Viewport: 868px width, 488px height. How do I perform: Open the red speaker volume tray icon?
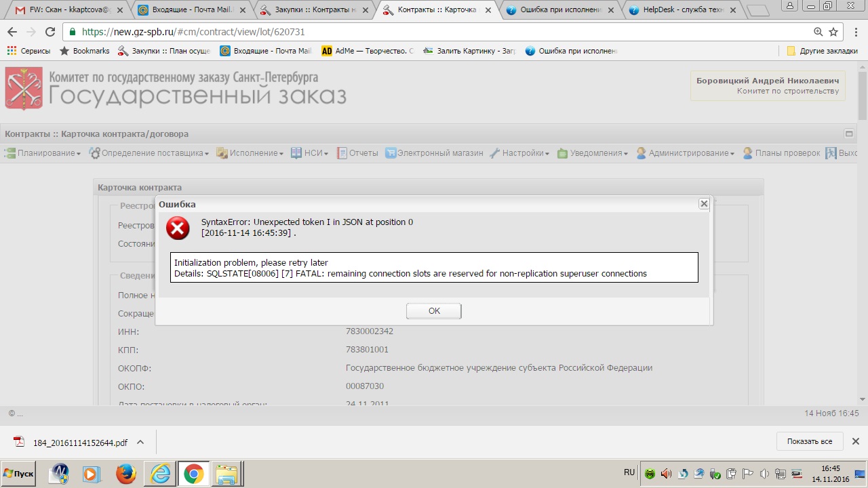point(667,474)
